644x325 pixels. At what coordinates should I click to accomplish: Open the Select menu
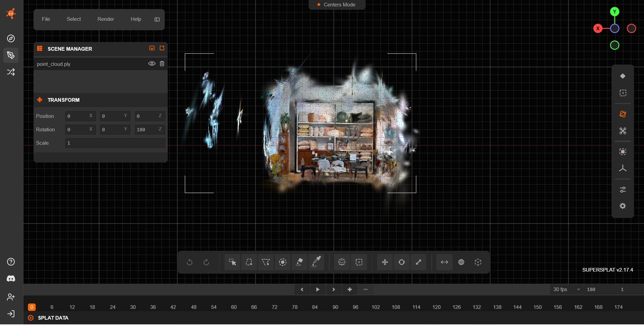pyautogui.click(x=74, y=19)
